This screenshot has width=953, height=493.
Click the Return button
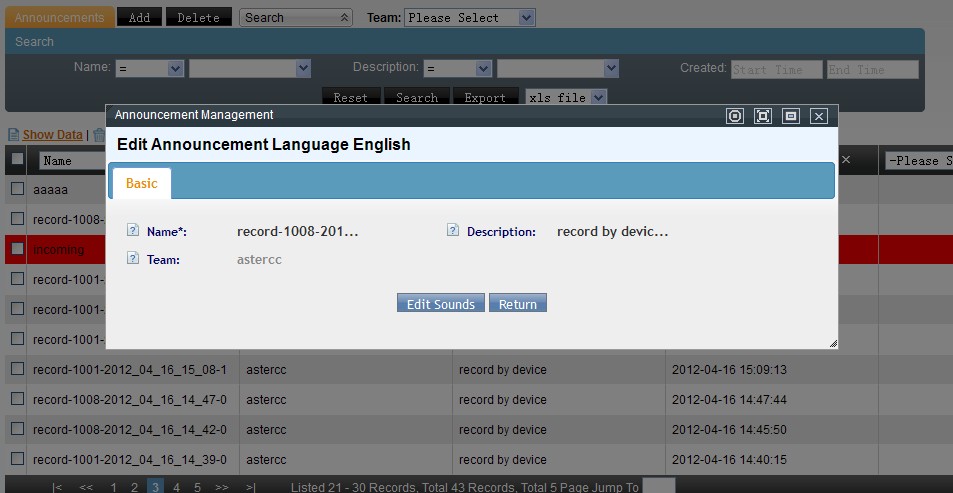(517, 304)
